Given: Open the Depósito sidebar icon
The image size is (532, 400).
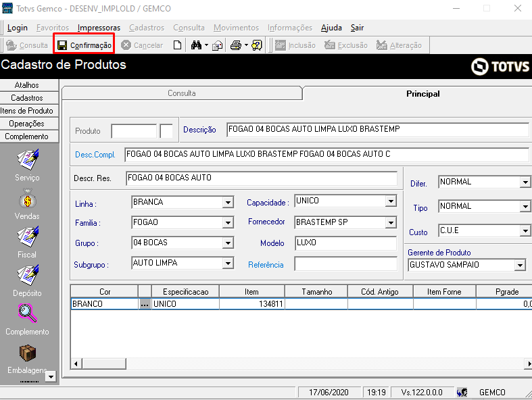Looking at the screenshot, I should 28,275.
